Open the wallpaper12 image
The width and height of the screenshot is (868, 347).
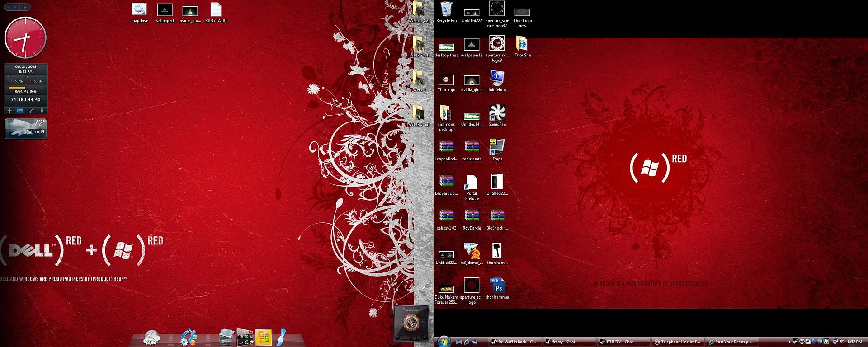[x=472, y=47]
